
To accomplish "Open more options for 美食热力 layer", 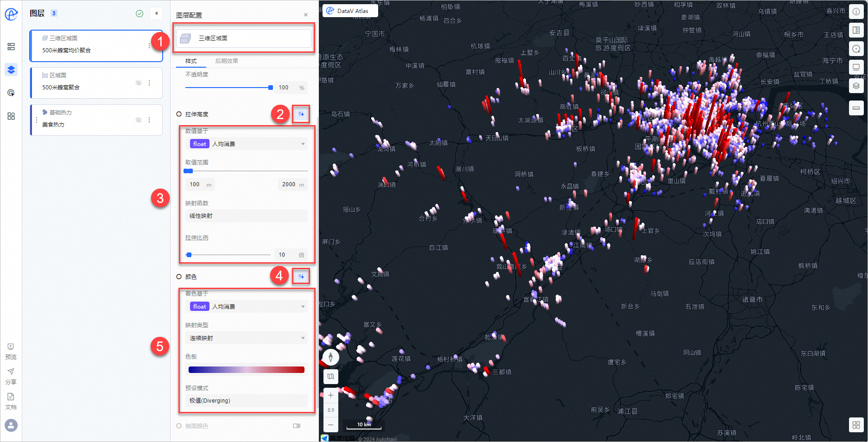I will point(149,120).
